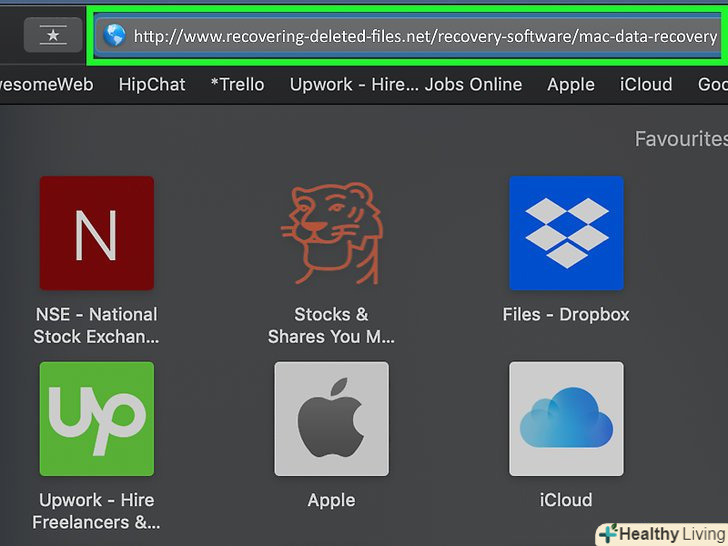728x546 pixels.
Task: Open NSE National Stock Exchange favourite icon
Action: point(97,233)
